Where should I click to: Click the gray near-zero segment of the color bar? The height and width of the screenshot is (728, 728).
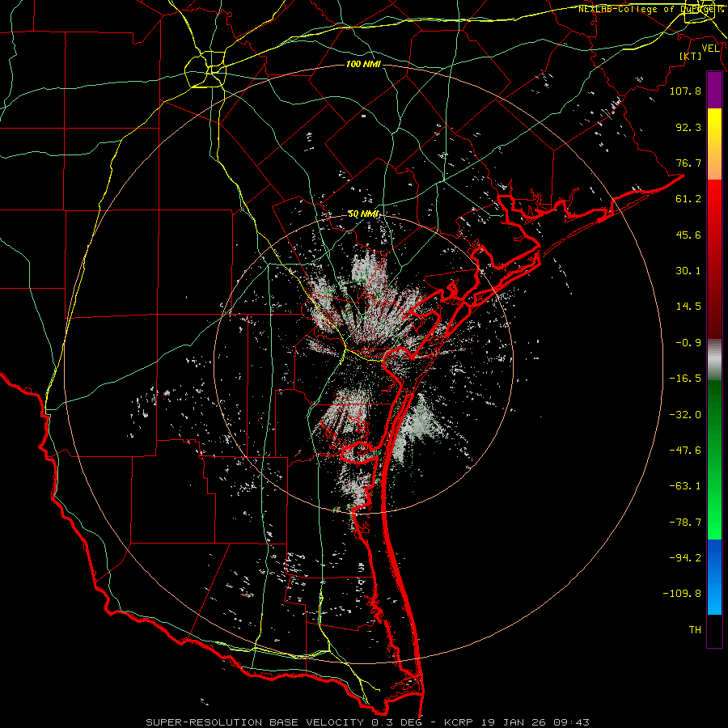[x=714, y=360]
